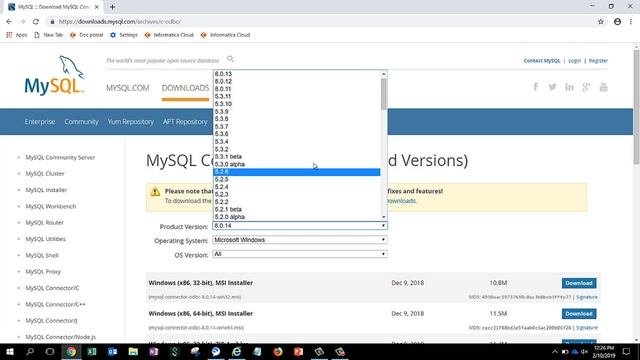Click the browser back arrow

pos(9,22)
